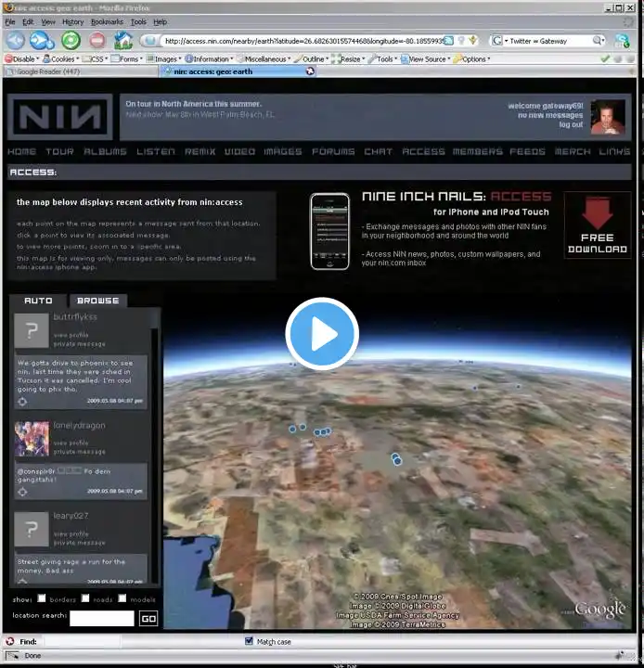
Task: Open the History menu
Action: tap(72, 21)
